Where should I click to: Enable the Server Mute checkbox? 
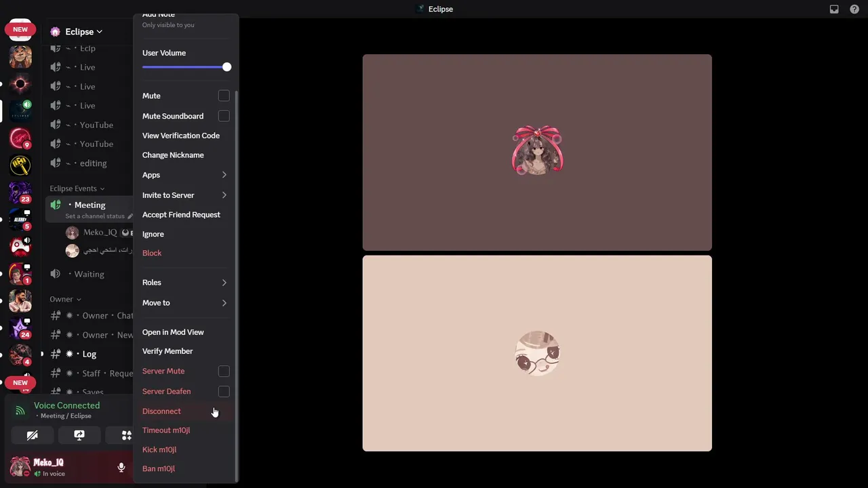coord(224,371)
